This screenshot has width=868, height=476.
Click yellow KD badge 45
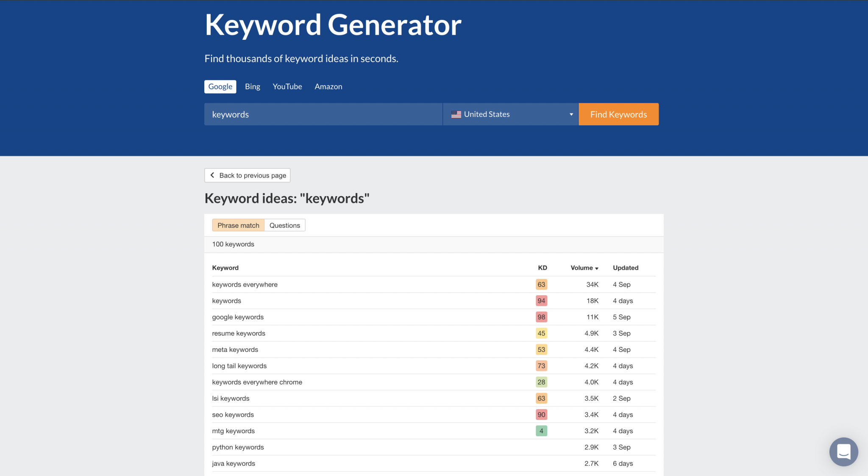point(541,333)
